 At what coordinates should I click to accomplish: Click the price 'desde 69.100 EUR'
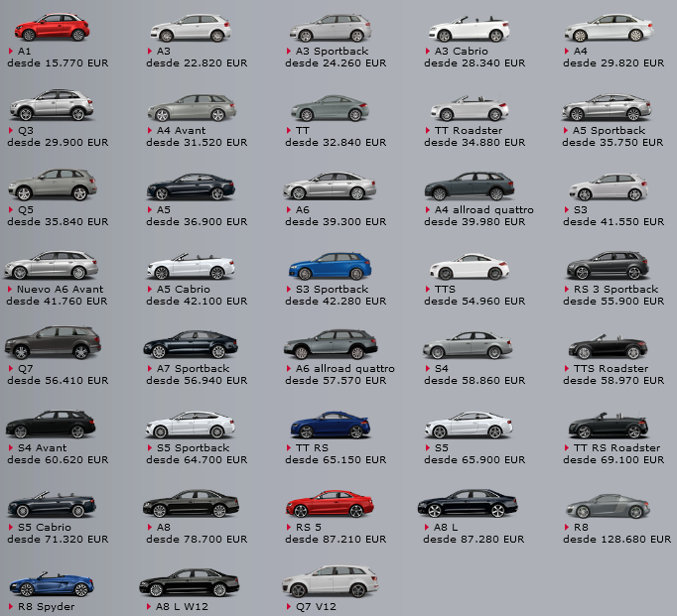[613, 460]
